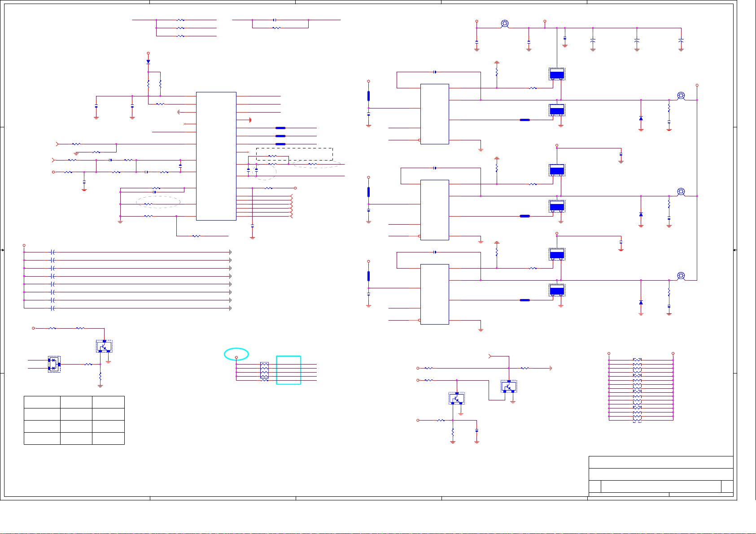756x534 pixels.
Task: Select the fourteen-resistor array symbol
Action: (637, 390)
